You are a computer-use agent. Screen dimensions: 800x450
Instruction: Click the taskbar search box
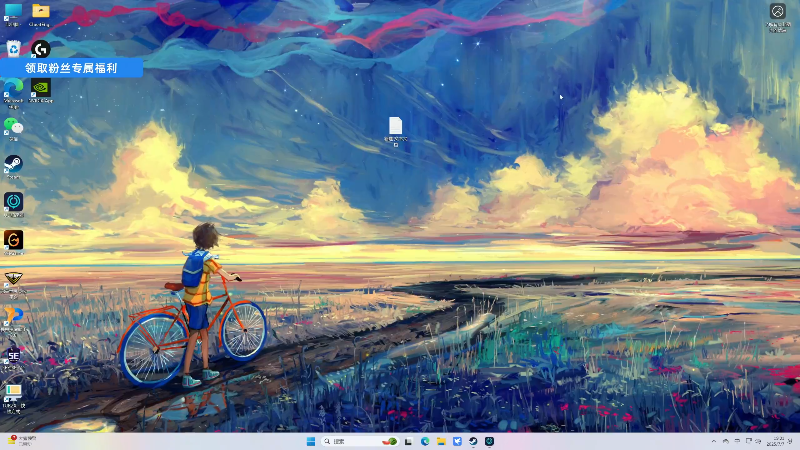point(360,441)
